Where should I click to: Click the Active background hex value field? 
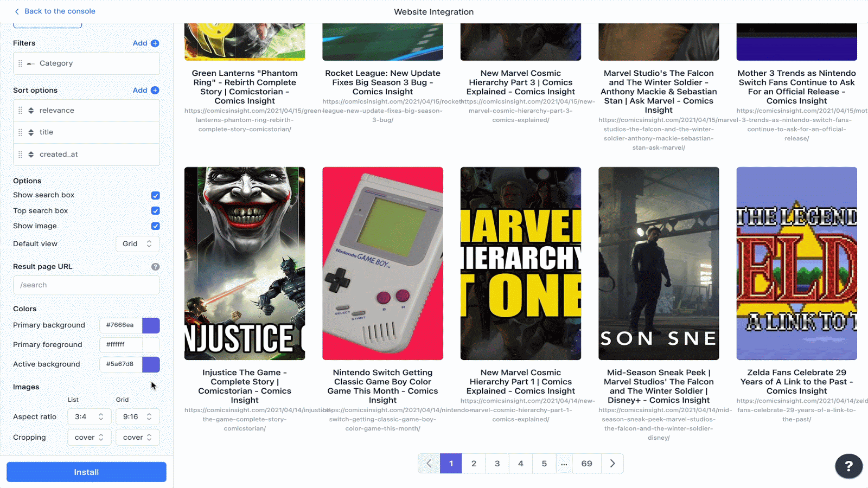coord(120,364)
